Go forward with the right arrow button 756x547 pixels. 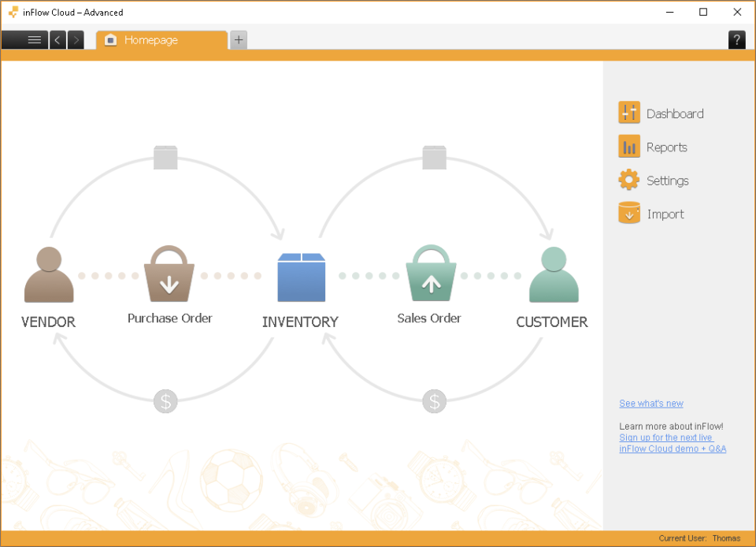76,40
